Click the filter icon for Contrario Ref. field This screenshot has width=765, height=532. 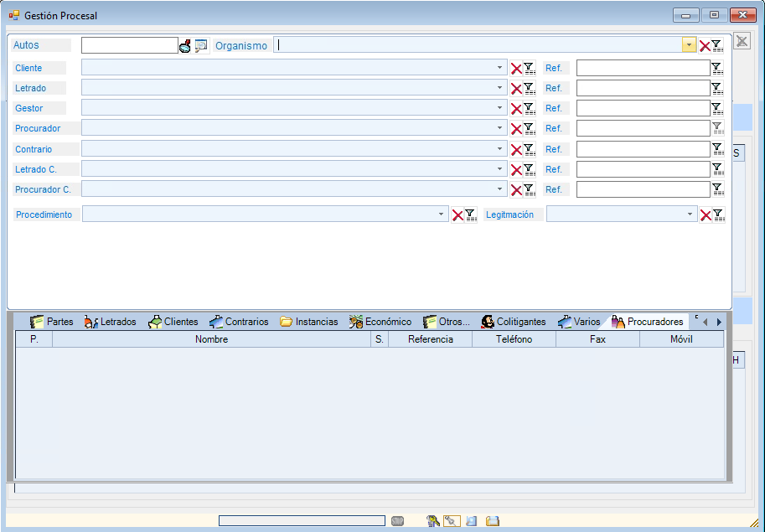716,149
